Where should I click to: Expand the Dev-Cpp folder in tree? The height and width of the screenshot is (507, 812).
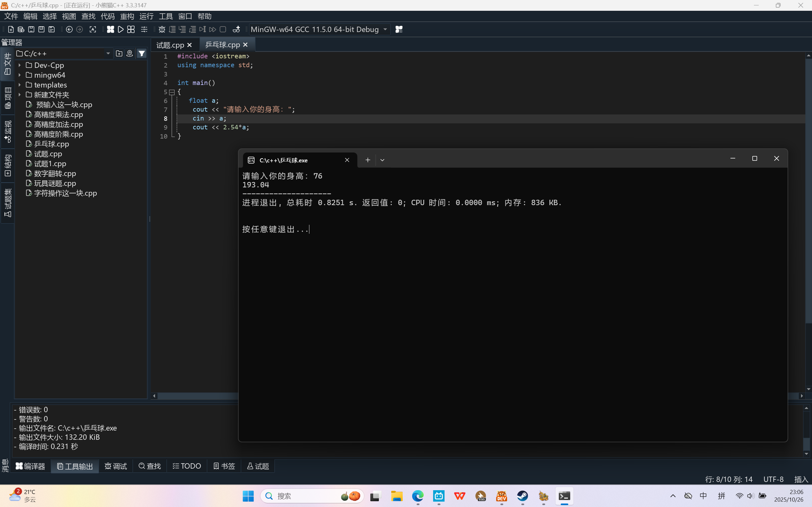coord(20,65)
